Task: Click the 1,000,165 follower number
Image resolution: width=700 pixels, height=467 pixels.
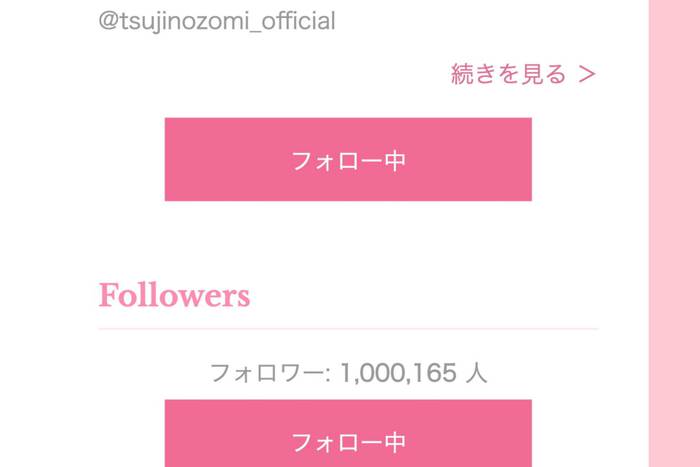Action: pos(399,372)
